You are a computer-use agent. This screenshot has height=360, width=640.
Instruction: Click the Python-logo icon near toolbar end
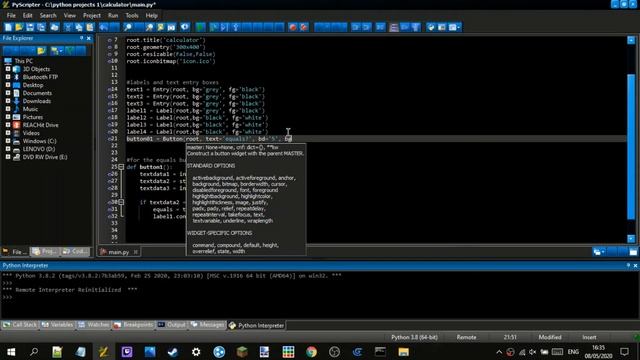point(431,27)
